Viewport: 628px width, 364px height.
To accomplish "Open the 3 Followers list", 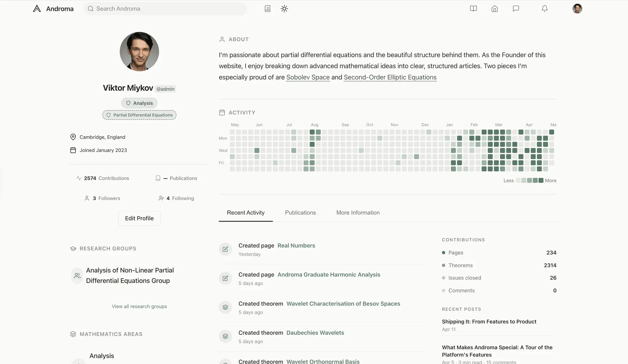I will (x=102, y=198).
